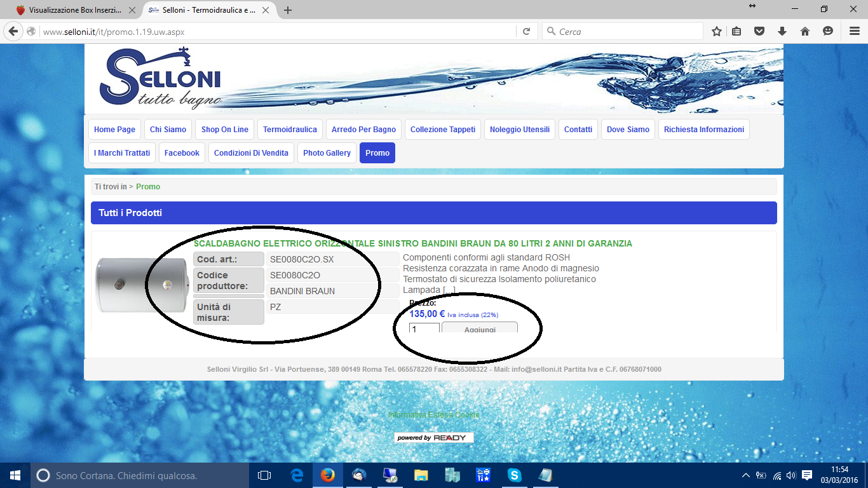Click the powered by READY badge
This screenshot has height=488, width=868.
tap(434, 438)
